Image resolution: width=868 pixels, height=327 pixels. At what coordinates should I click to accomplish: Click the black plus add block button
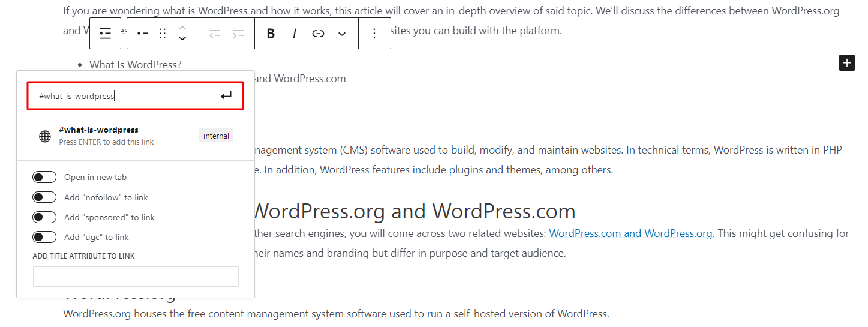[x=846, y=62]
